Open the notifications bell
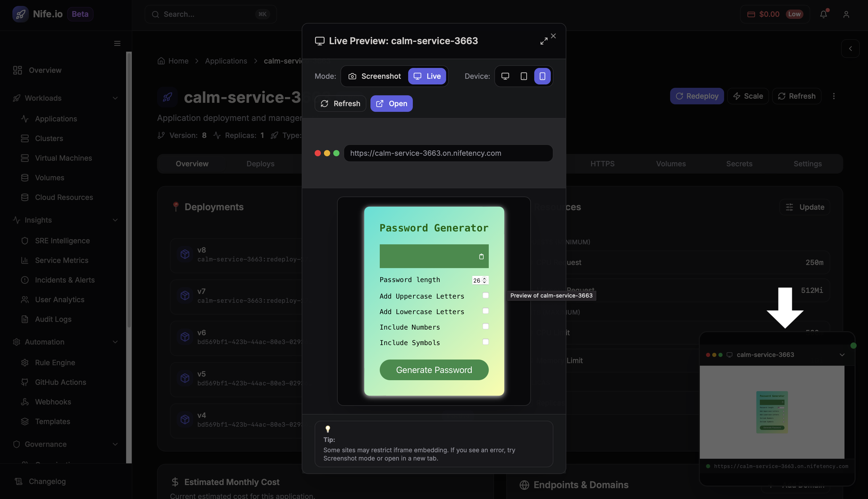The image size is (868, 499). pos(824,14)
